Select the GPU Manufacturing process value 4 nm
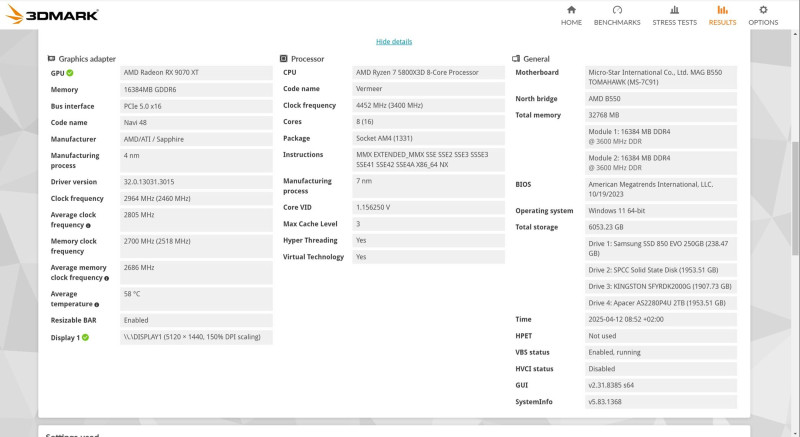The width and height of the screenshot is (800, 437). (x=196, y=161)
